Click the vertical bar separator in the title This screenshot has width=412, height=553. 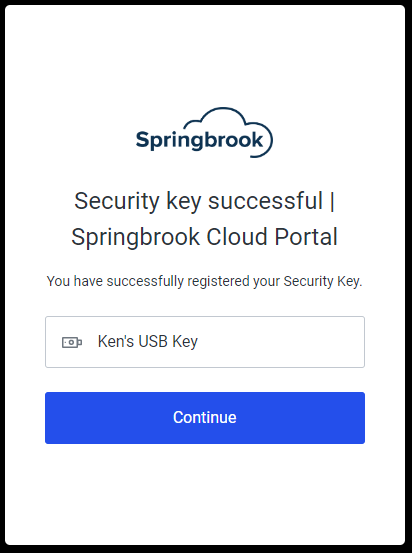332,201
